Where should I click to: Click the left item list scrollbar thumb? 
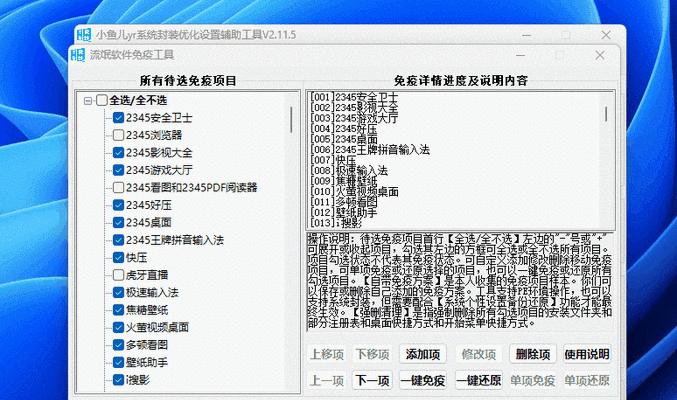[291, 120]
